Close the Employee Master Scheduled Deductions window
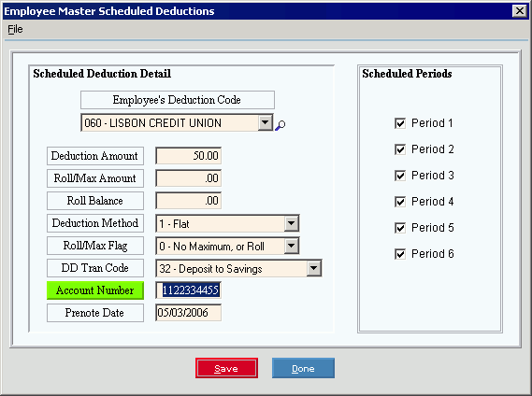 [520, 11]
